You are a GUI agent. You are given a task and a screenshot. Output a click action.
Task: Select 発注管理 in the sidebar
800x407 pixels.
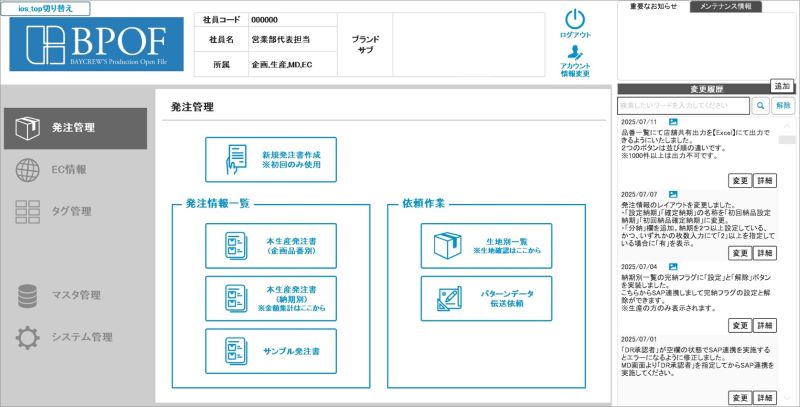pyautogui.click(x=75, y=127)
